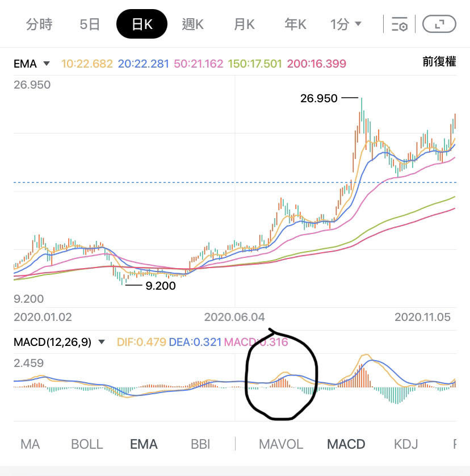Toggle the BBI overlay indicator

pos(200,444)
